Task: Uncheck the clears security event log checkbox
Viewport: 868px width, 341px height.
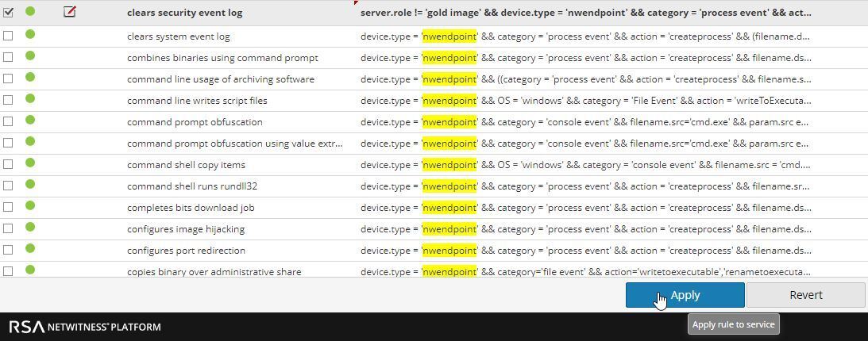Action: pyautogui.click(x=8, y=12)
